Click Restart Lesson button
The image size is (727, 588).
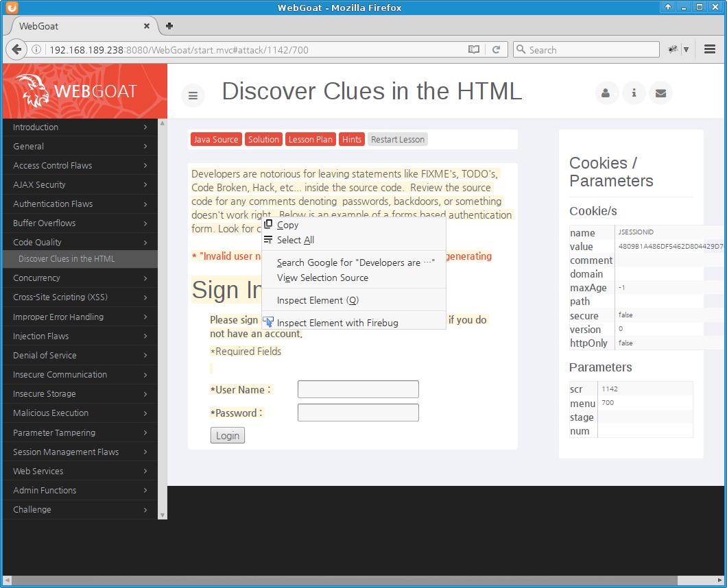[x=398, y=140]
